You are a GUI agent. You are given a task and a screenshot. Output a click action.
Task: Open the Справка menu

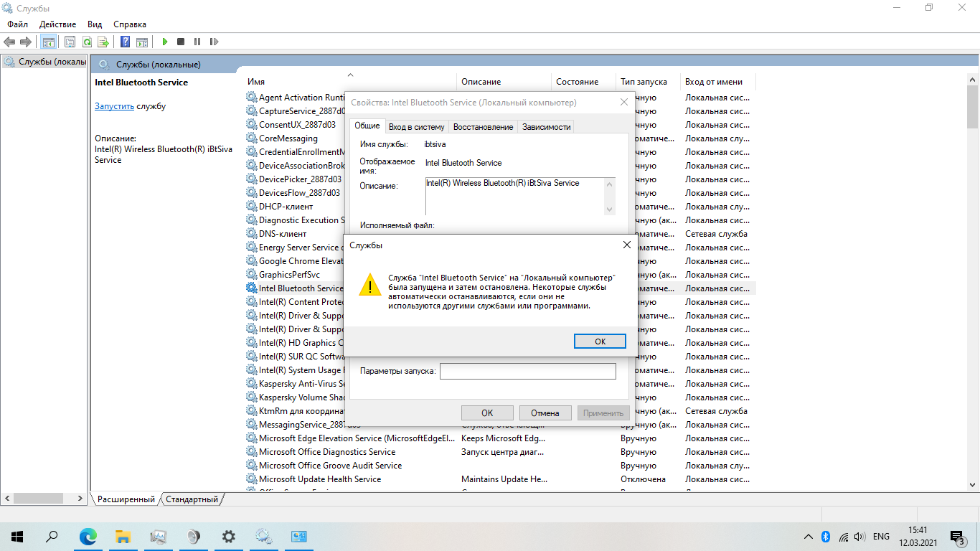(x=130, y=24)
